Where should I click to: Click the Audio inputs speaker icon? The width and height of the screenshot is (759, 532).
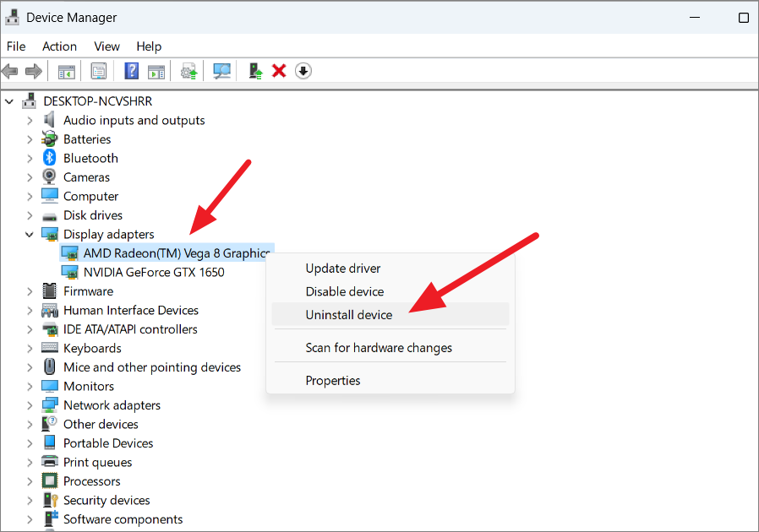coord(49,119)
